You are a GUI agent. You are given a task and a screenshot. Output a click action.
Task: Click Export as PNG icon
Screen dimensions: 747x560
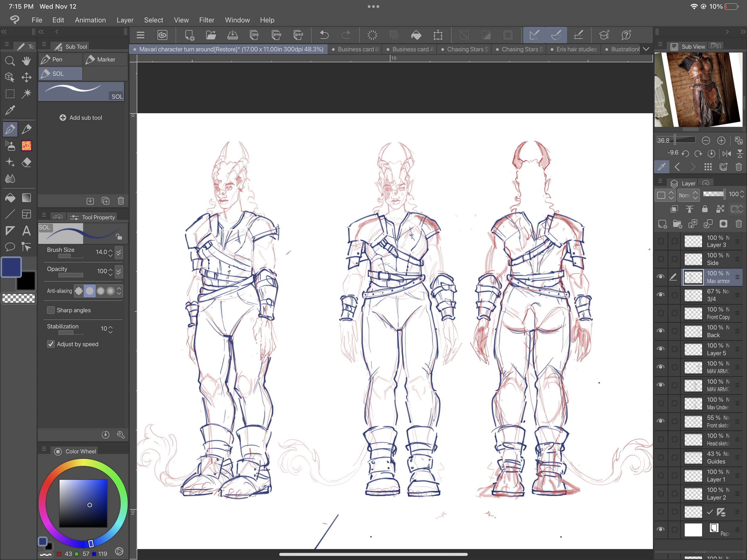point(276,35)
